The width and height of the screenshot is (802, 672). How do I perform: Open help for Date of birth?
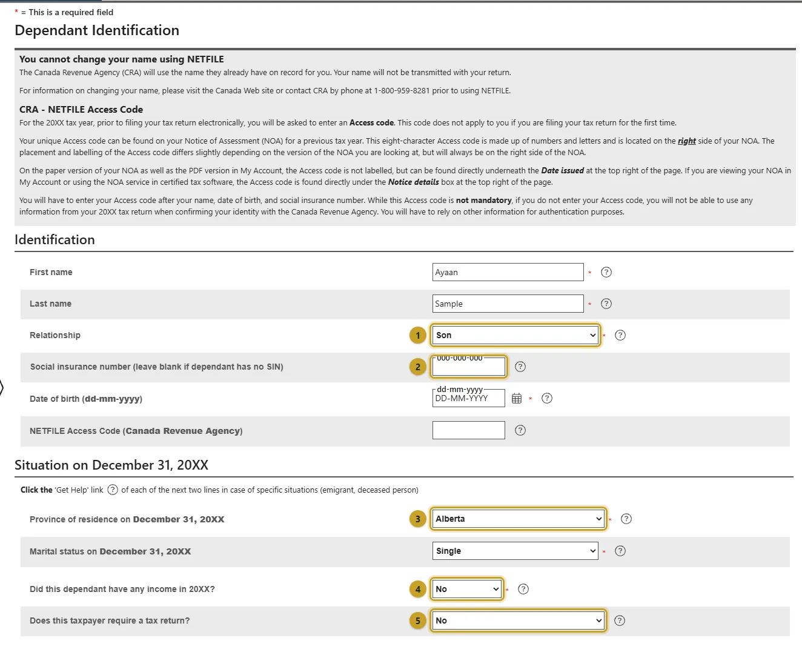[546, 398]
